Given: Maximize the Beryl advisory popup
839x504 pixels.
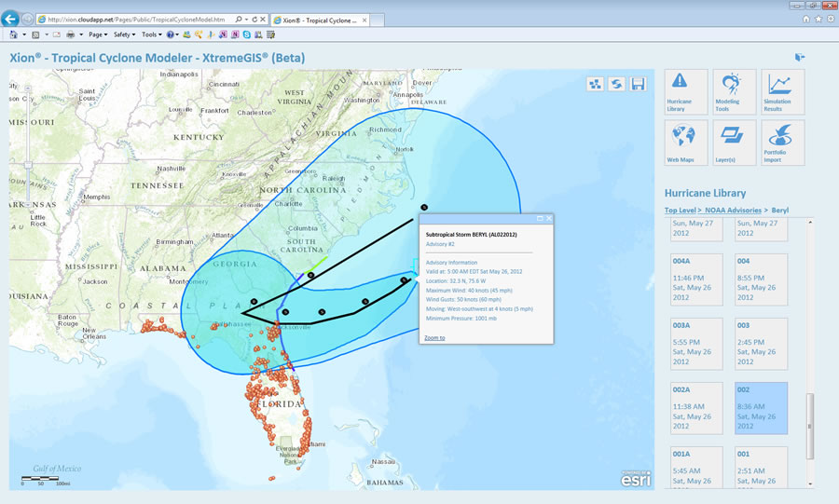Looking at the screenshot, I should (x=540, y=219).
